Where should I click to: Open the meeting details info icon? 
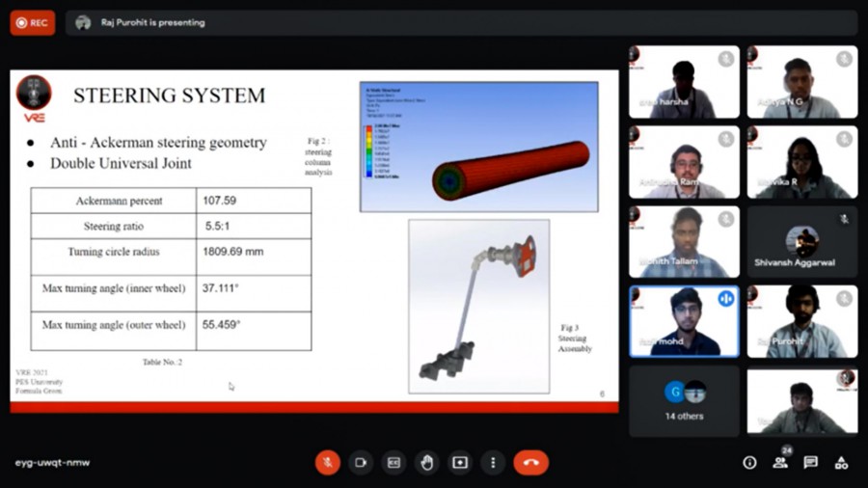pos(749,463)
